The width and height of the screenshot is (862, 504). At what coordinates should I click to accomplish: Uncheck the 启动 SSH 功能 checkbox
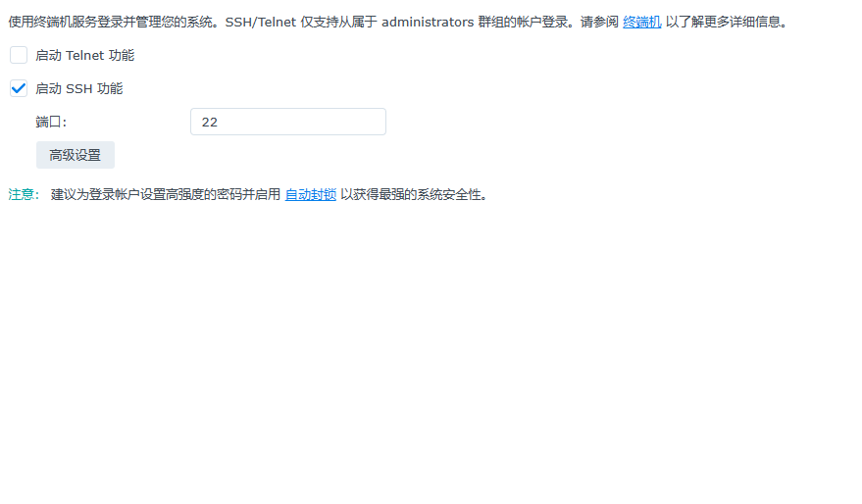[x=18, y=88]
